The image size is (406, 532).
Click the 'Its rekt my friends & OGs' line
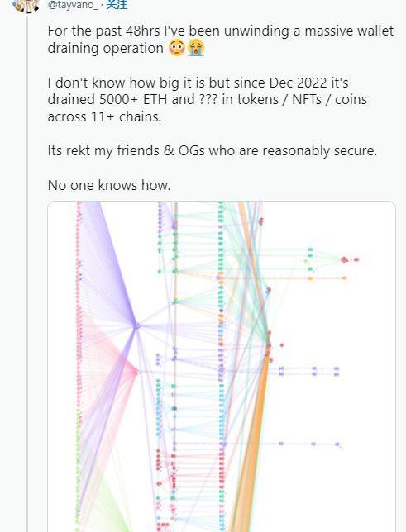pos(213,150)
